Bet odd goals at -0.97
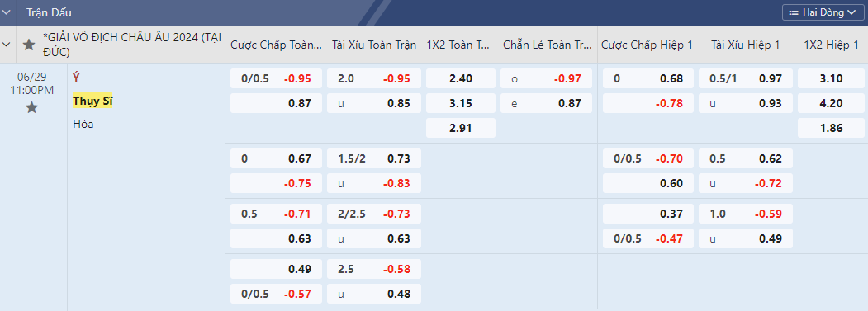This screenshot has width=868, height=311. [x=547, y=78]
